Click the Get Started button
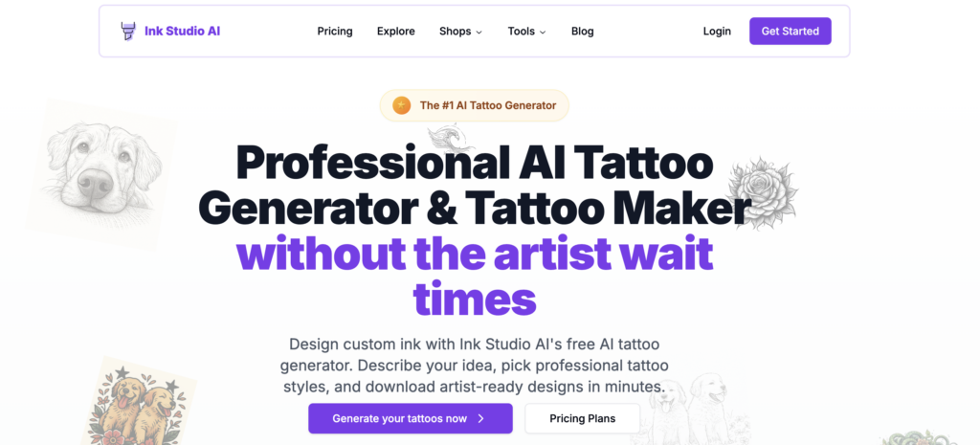Image resolution: width=980 pixels, height=445 pixels. coord(790,32)
